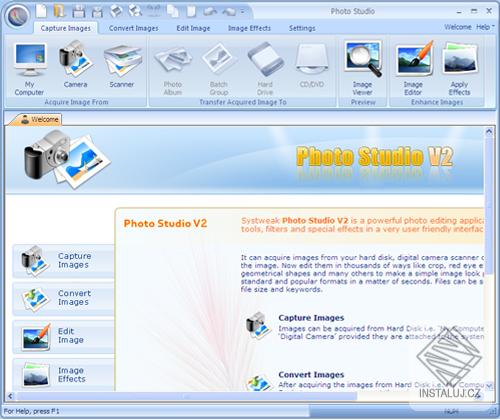This screenshot has height=420, width=500.
Task: Click the Preview group label
Action: click(363, 102)
